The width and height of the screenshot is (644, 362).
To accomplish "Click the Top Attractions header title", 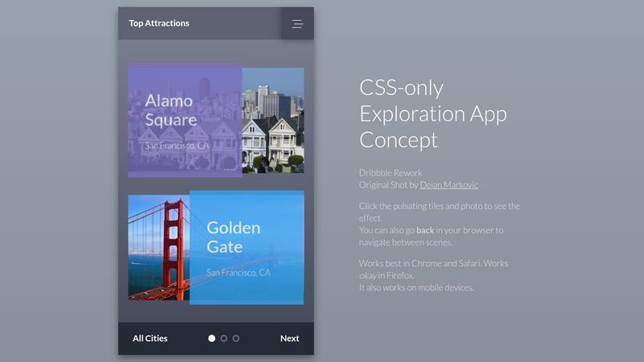I will (159, 23).
